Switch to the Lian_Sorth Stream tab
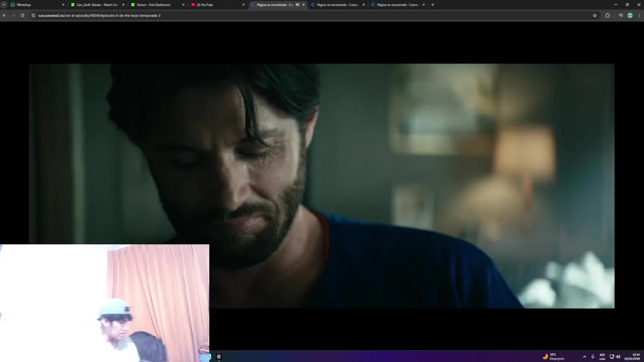 [98, 5]
